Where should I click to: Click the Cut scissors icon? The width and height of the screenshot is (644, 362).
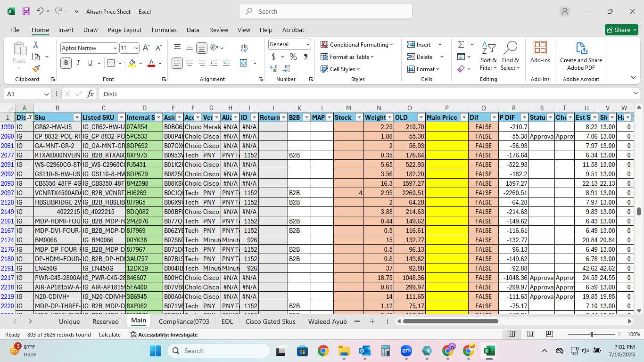(36, 45)
